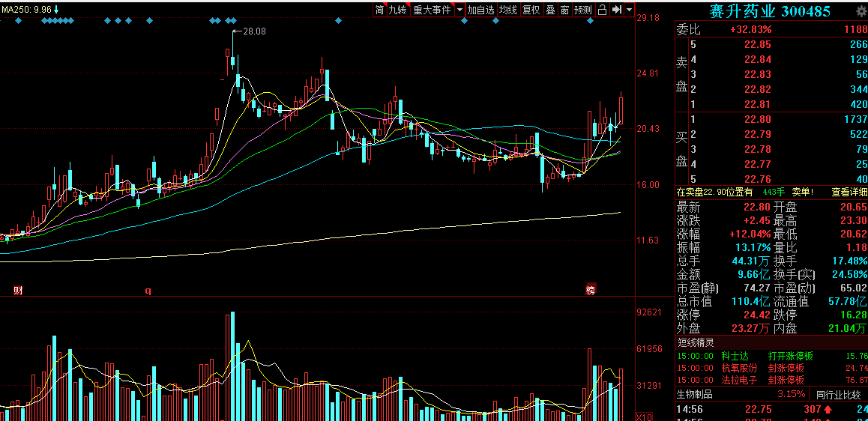This screenshot has width=868, height=421.
Task: Click the 外盘 23.27万 value
Action: point(752,329)
